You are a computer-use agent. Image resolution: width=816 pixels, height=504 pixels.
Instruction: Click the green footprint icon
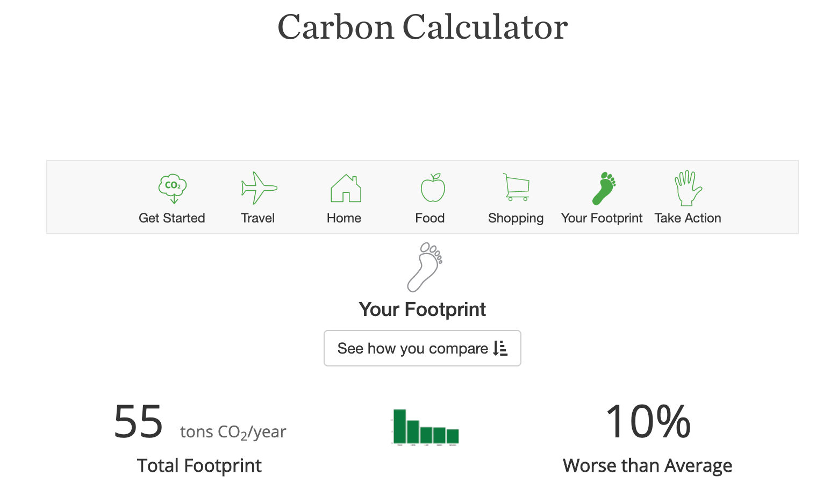pos(604,188)
